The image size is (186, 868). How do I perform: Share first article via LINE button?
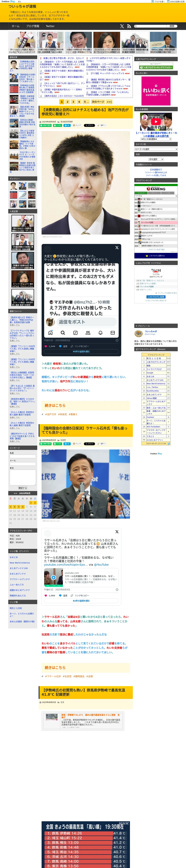point(46,125)
